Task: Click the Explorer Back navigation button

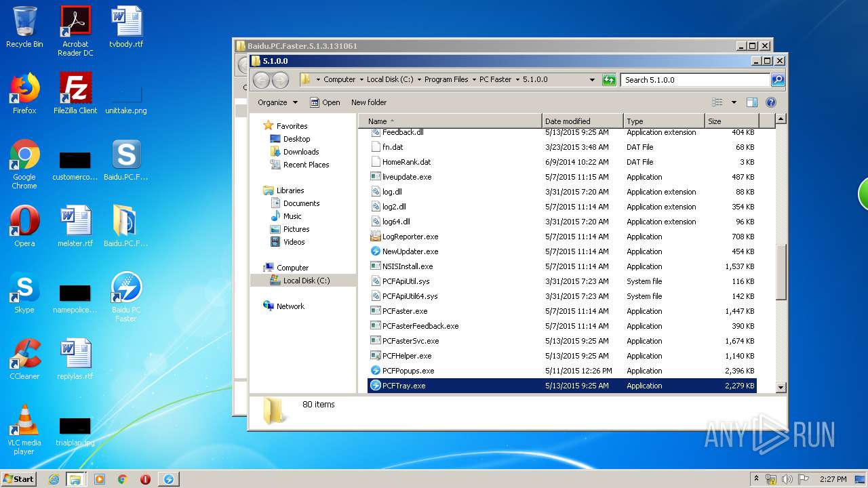Action: coord(261,80)
